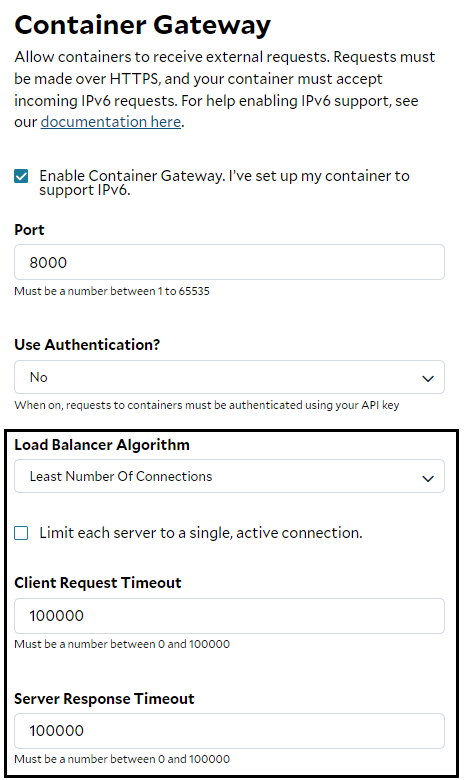Open the Load Balancer Algorithm dropdown
This screenshot has height=780, width=464.
(x=229, y=476)
